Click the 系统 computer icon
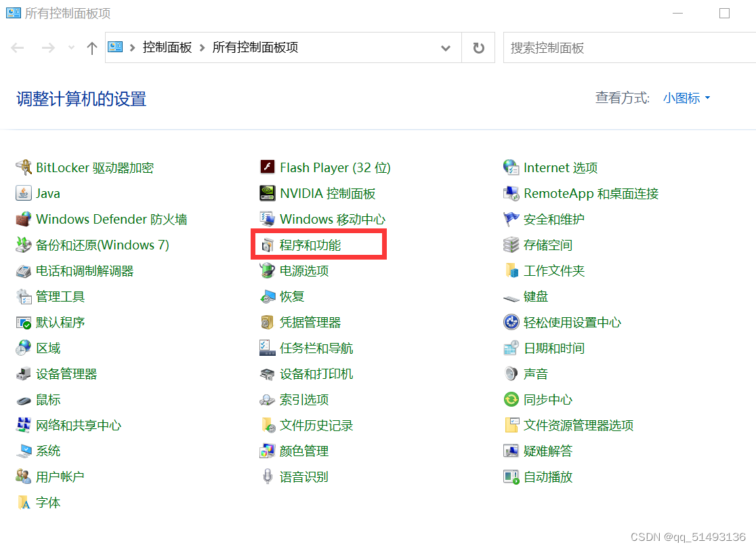756x549 pixels. (24, 451)
